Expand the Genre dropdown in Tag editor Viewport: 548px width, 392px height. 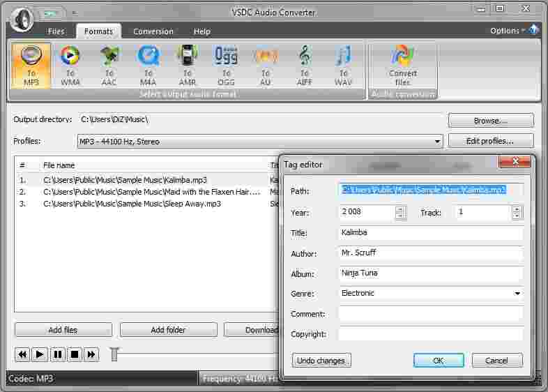coord(517,294)
